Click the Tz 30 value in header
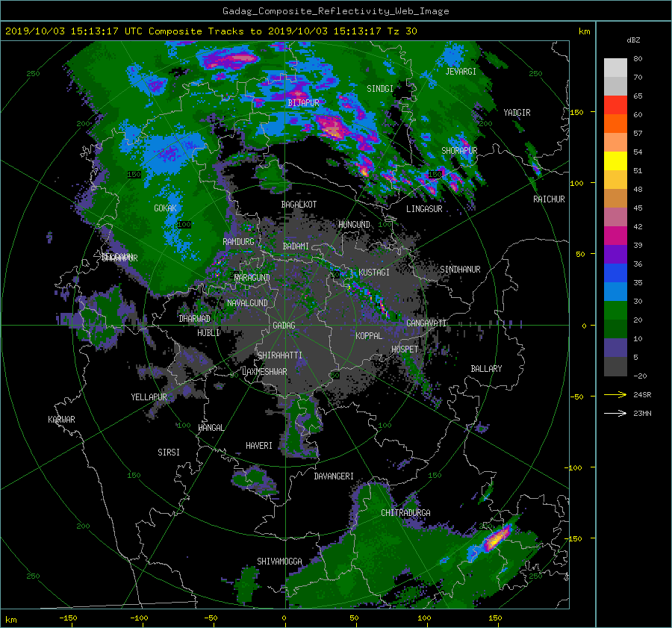This screenshot has height=628, width=672. (x=402, y=31)
